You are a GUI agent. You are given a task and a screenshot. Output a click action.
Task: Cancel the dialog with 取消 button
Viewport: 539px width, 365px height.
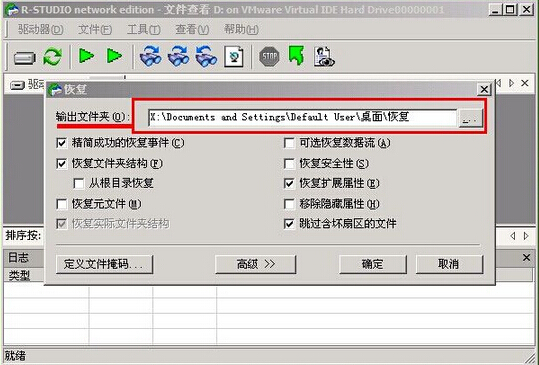[x=449, y=264]
